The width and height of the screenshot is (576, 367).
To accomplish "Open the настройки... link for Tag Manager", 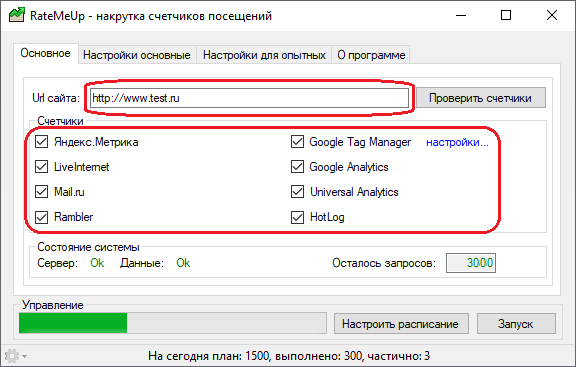I will pyautogui.click(x=457, y=142).
